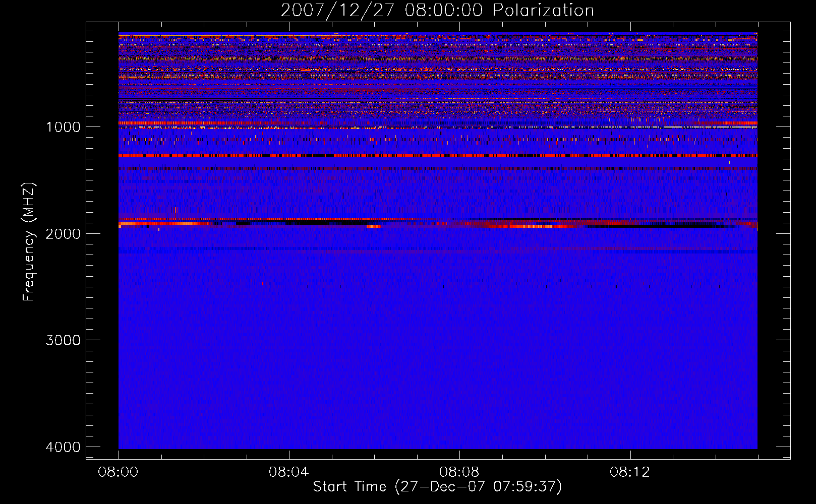Viewport: 816px width, 504px height.
Task: Click the 08:00 time tick label
Action: click(x=118, y=472)
